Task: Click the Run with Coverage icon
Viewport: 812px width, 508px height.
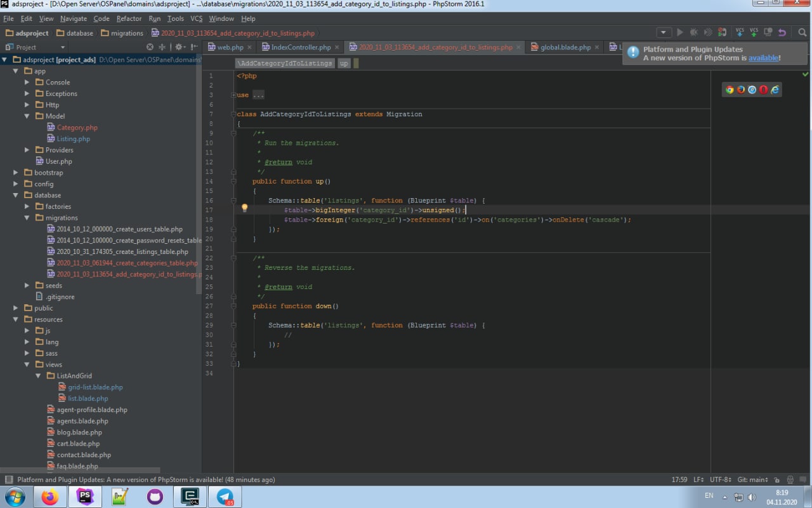Action: pos(708,32)
